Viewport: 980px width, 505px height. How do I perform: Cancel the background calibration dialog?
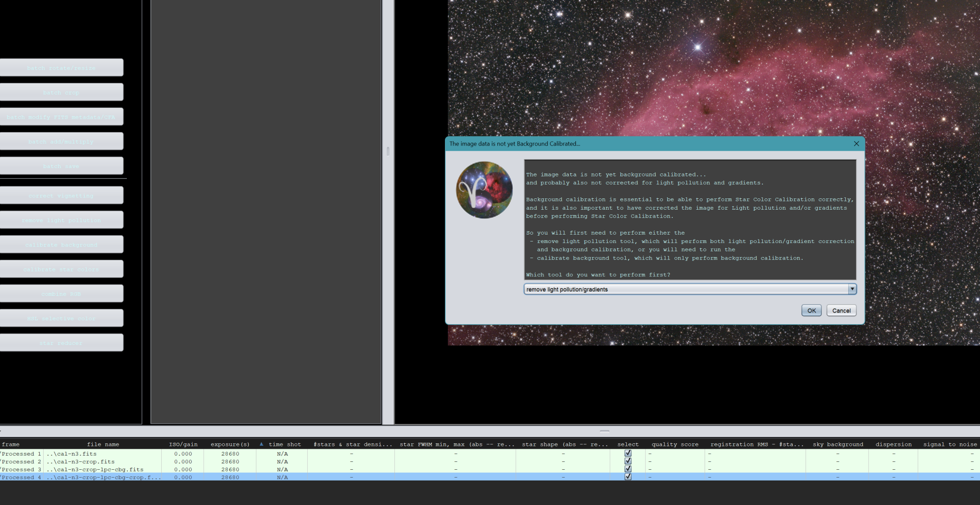pos(841,310)
